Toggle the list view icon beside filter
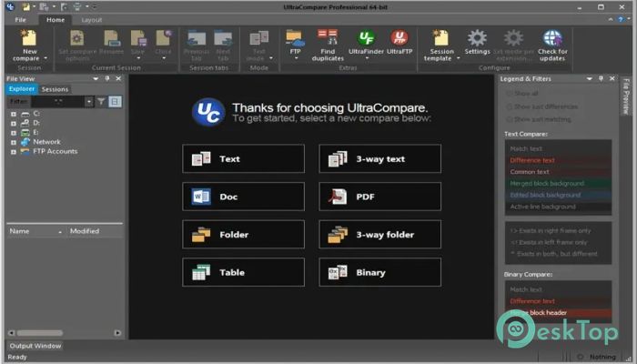637x364 pixels. [x=115, y=102]
